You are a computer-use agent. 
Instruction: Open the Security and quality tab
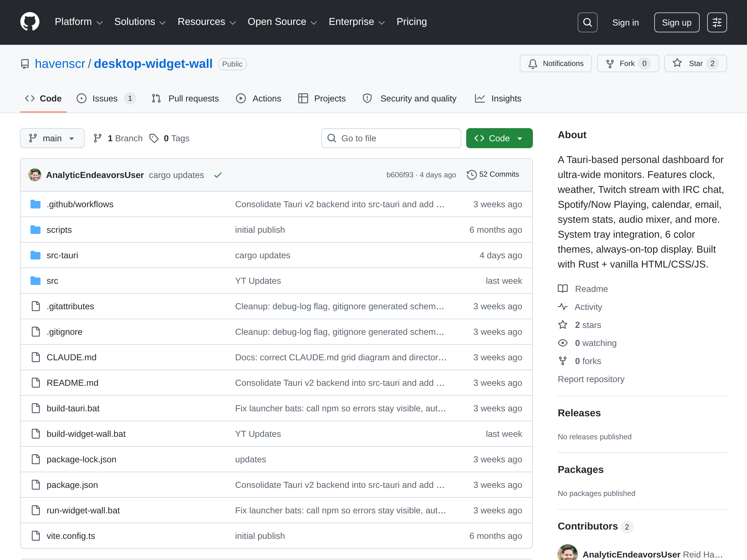pyautogui.click(x=409, y=99)
